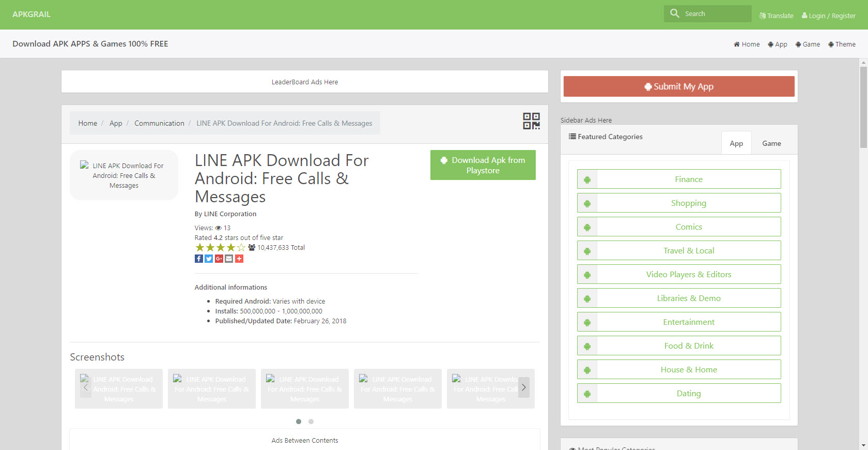Share on Twitter icon
868x450 pixels.
209,259
